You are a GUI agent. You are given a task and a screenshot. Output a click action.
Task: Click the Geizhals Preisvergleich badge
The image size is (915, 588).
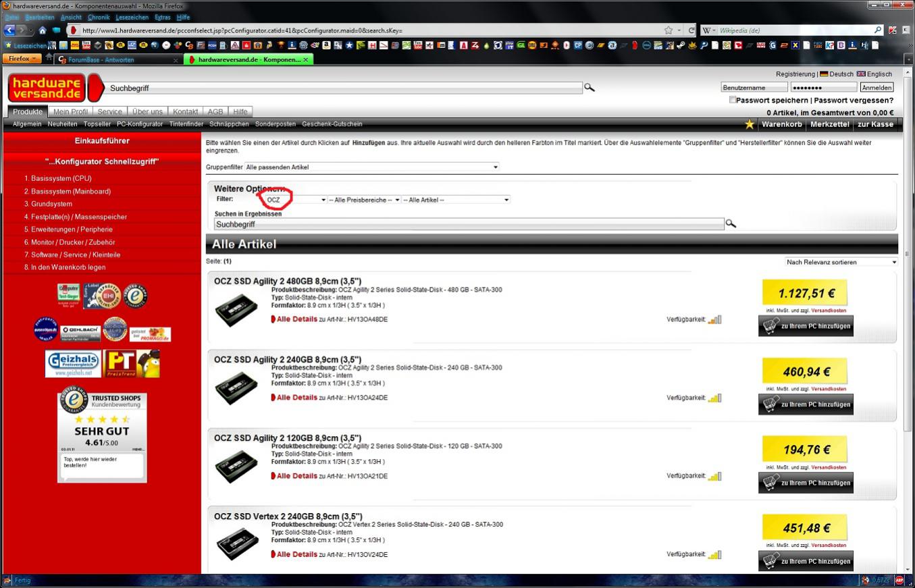[73, 364]
